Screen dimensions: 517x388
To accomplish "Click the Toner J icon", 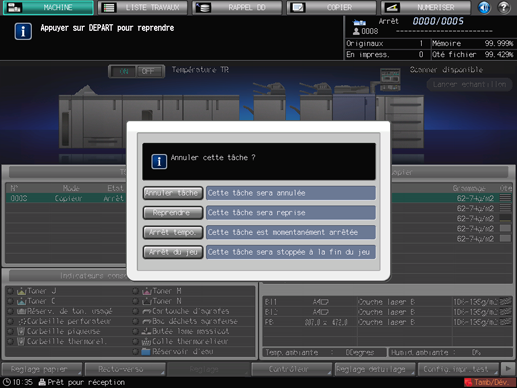I will (x=21, y=291).
